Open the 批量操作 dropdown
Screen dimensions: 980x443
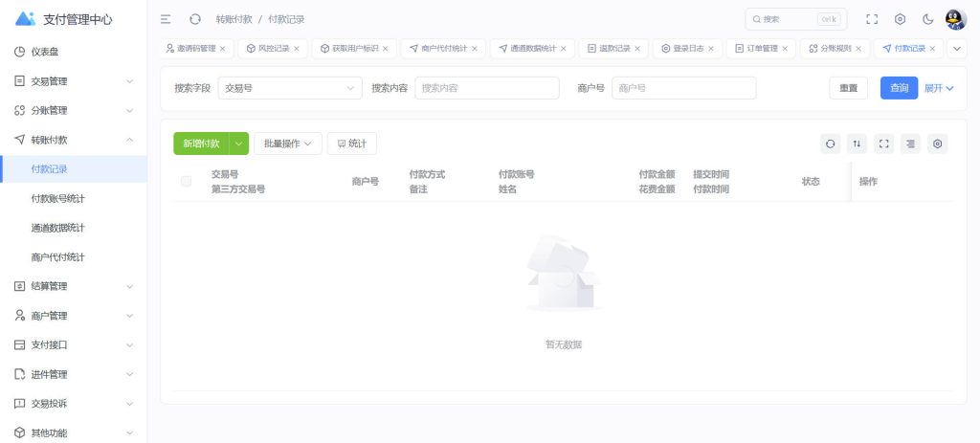pos(287,144)
